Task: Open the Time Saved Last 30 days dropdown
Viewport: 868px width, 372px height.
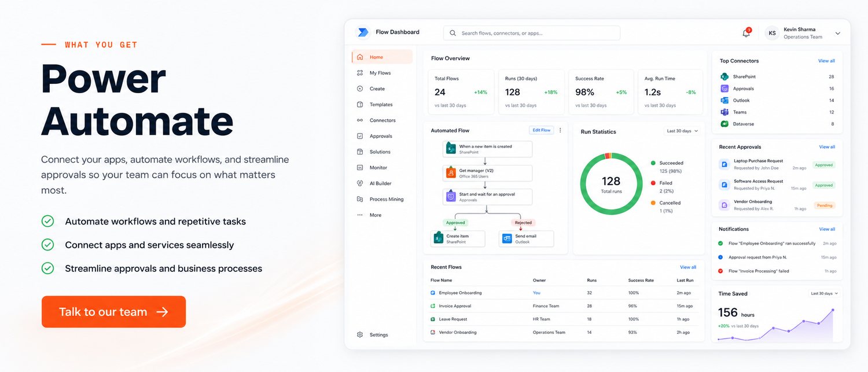Action: tap(824, 293)
